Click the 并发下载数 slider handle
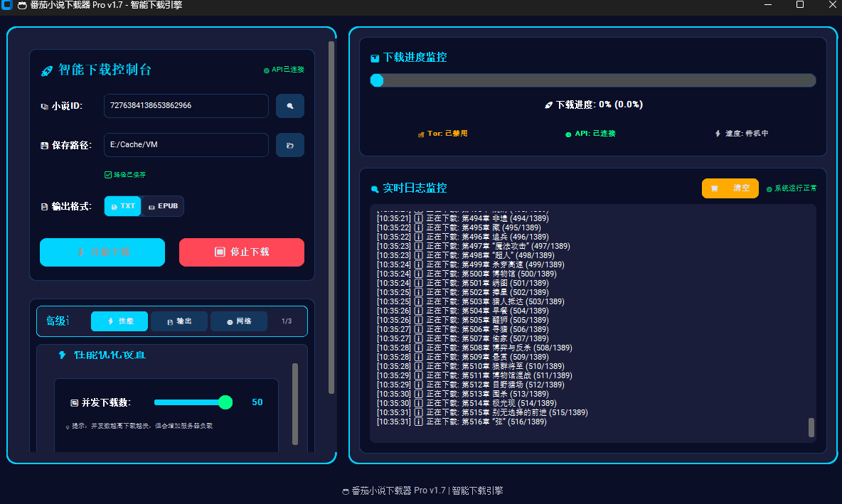The height and width of the screenshot is (504, 842). click(x=225, y=402)
